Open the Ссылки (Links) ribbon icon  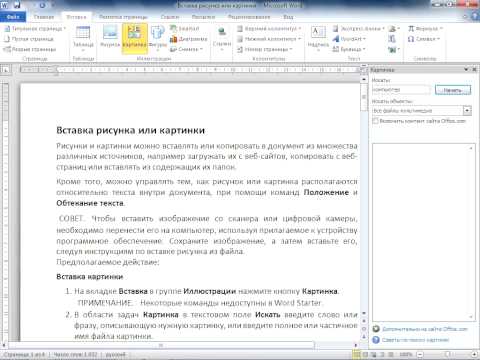pos(222,37)
